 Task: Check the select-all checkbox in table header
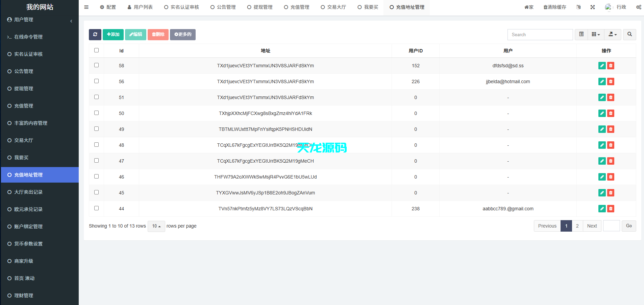pyautogui.click(x=96, y=50)
